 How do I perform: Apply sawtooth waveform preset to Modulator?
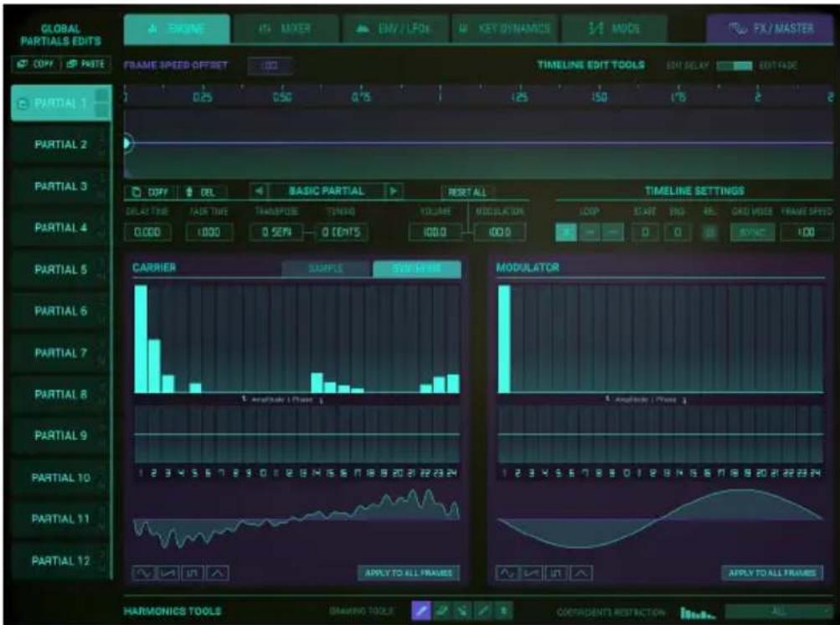(532, 573)
